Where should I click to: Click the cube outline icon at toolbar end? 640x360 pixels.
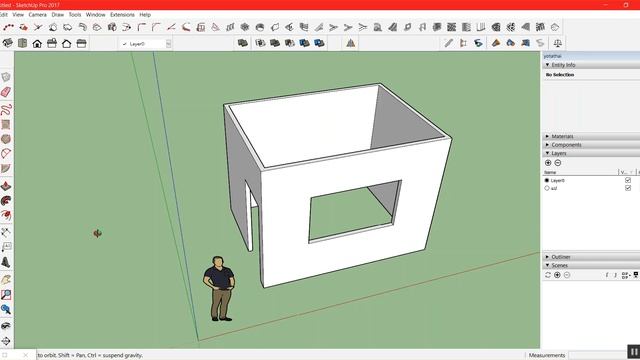(555, 27)
